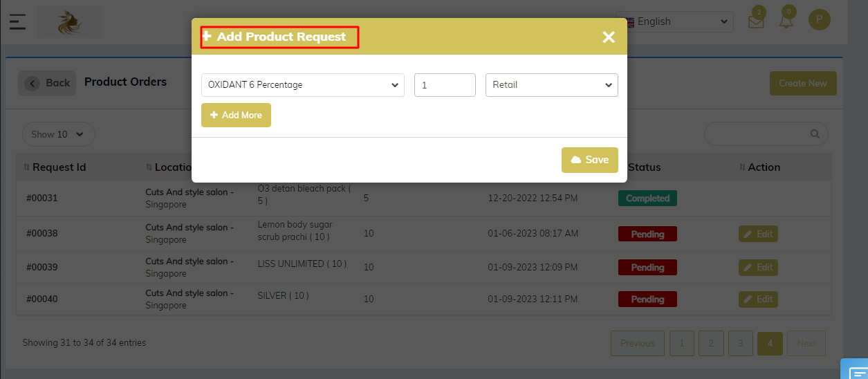Go Back from Product Orders
Viewport: 868px width, 379px height.
click(x=47, y=83)
